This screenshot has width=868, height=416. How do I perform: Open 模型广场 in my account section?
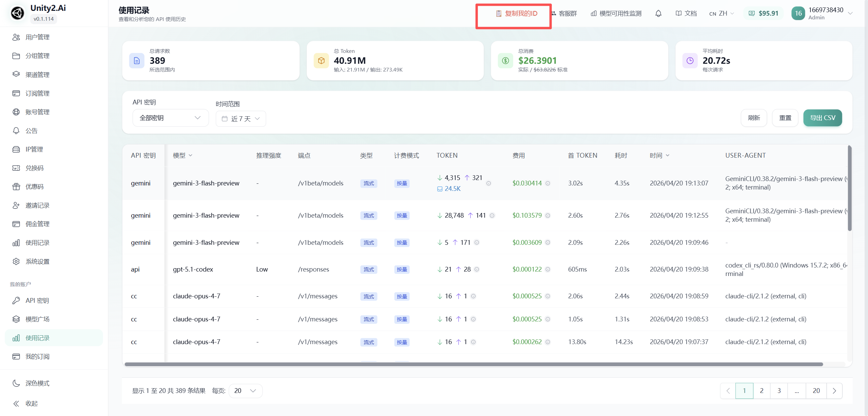pos(37,319)
